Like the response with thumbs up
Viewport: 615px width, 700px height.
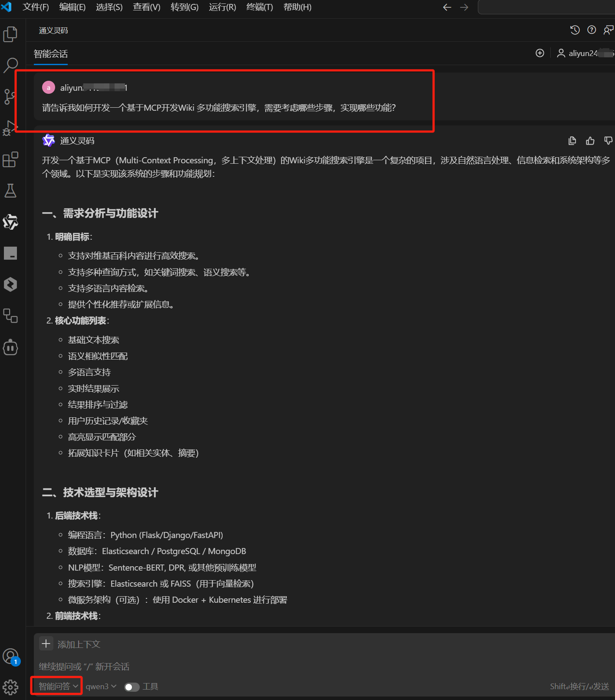590,141
